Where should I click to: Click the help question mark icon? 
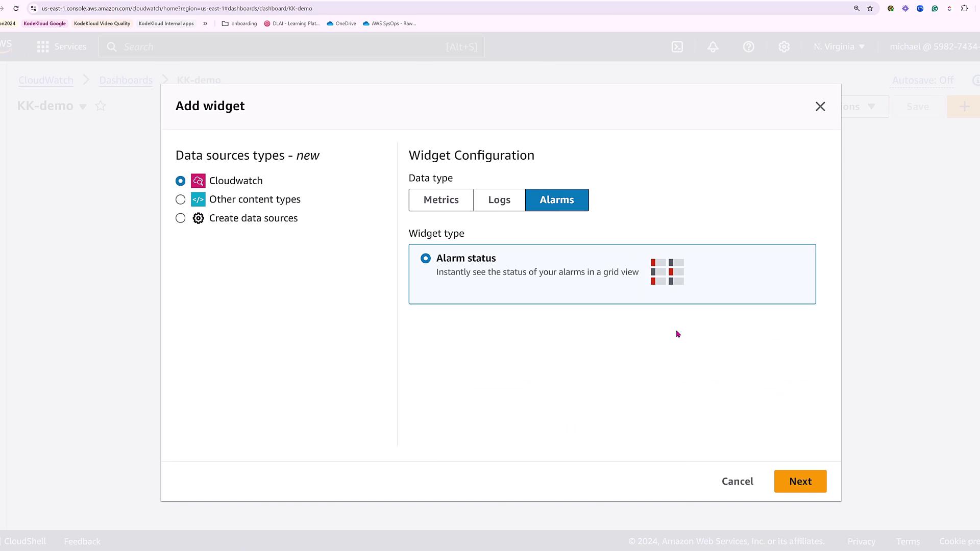[x=749, y=47]
